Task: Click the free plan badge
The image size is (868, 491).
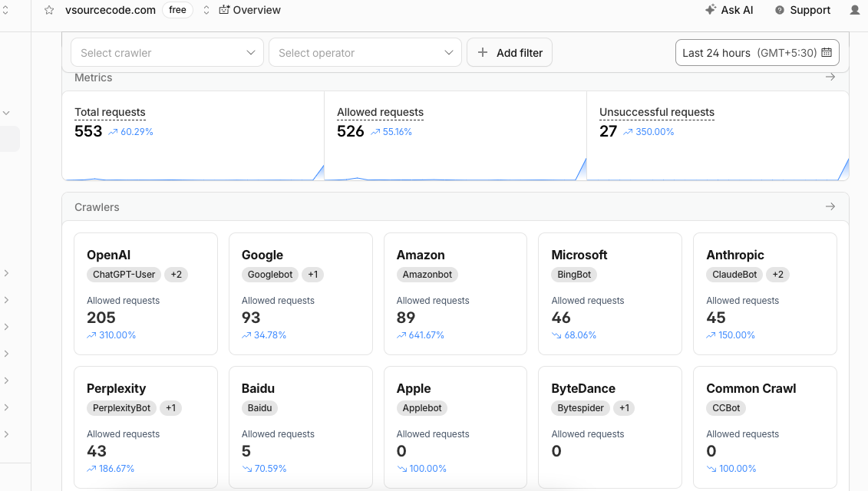Action: [x=177, y=10]
